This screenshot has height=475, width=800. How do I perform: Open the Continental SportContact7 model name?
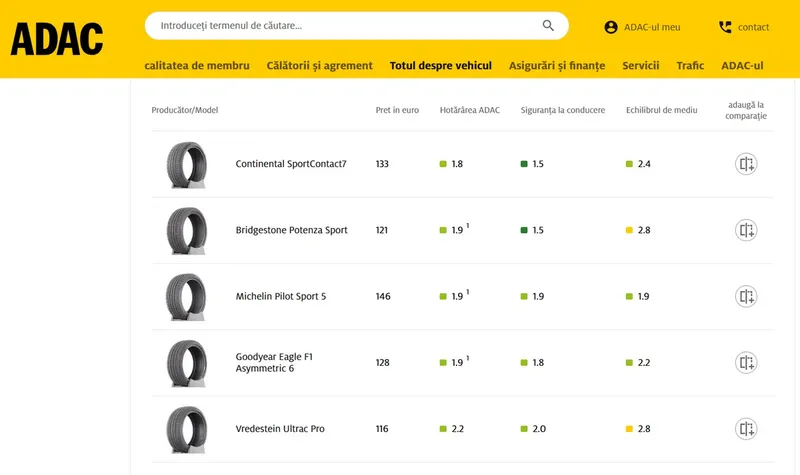click(x=291, y=164)
